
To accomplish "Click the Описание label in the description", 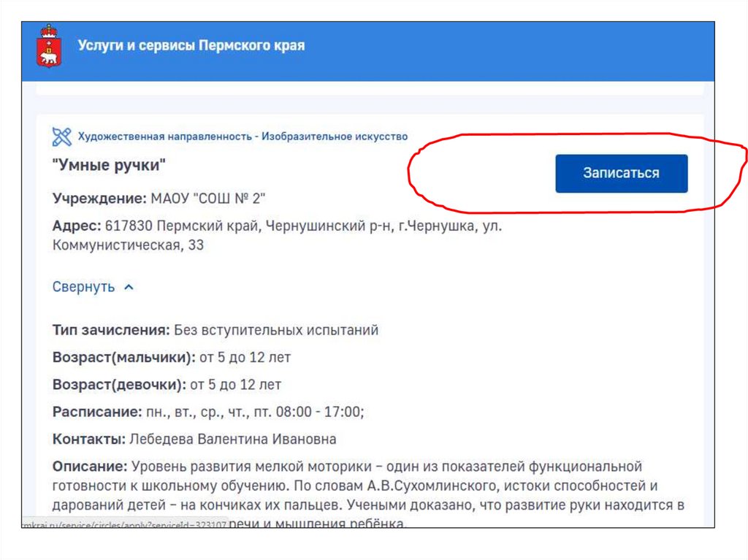I will coord(90,467).
